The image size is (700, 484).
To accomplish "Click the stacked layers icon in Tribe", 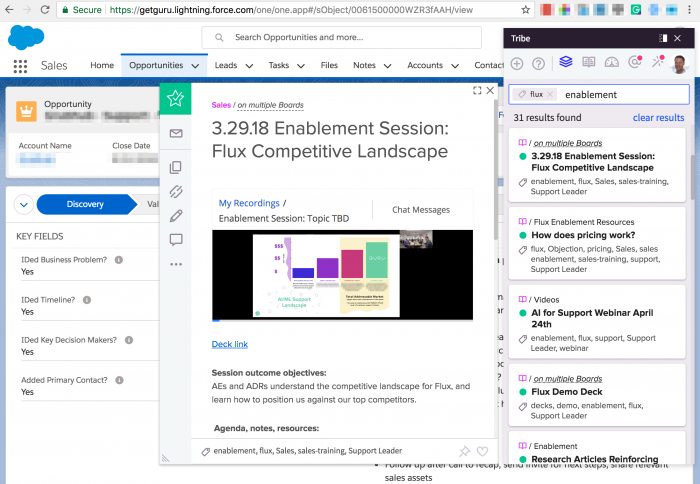I will [566, 62].
